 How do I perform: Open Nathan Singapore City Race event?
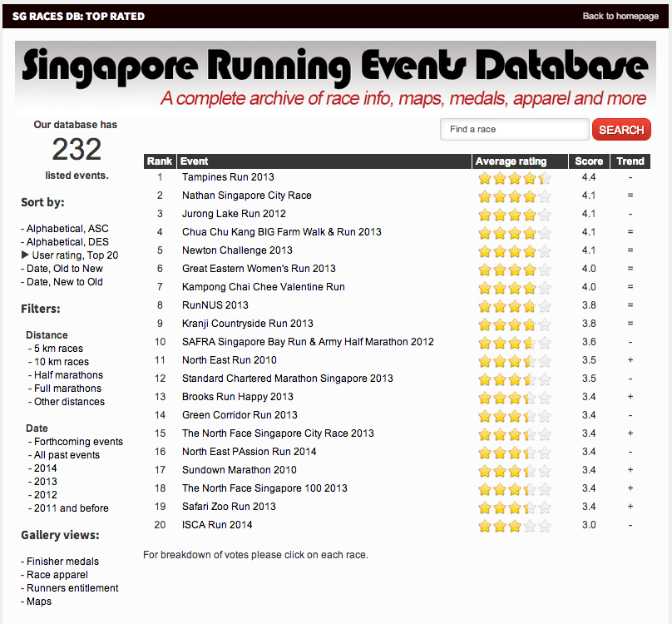pos(247,196)
